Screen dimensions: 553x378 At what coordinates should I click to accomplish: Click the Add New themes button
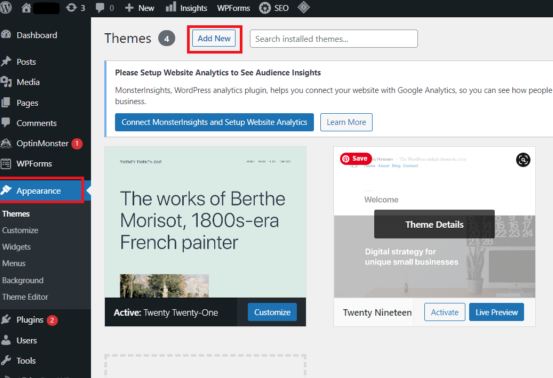pos(214,38)
